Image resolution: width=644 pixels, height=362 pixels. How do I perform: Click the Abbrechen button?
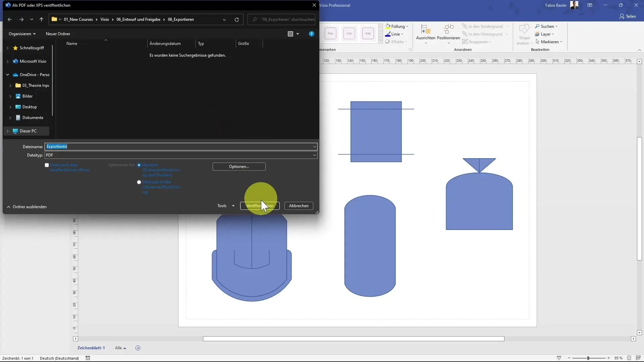(x=299, y=206)
